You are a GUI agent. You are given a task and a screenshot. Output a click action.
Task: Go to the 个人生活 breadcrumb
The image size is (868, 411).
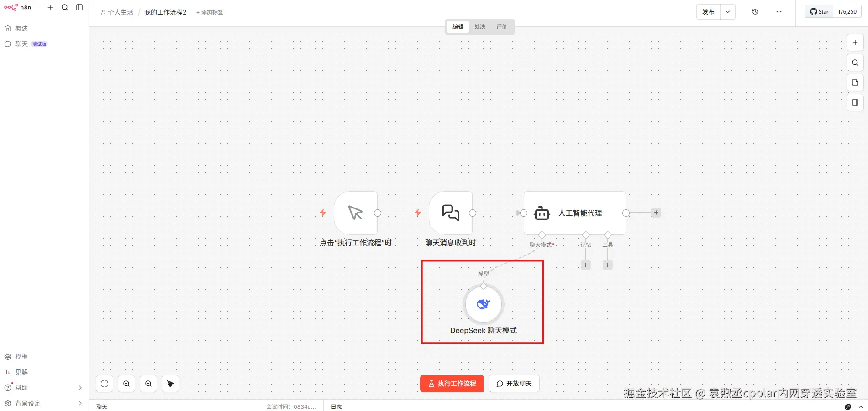point(117,12)
